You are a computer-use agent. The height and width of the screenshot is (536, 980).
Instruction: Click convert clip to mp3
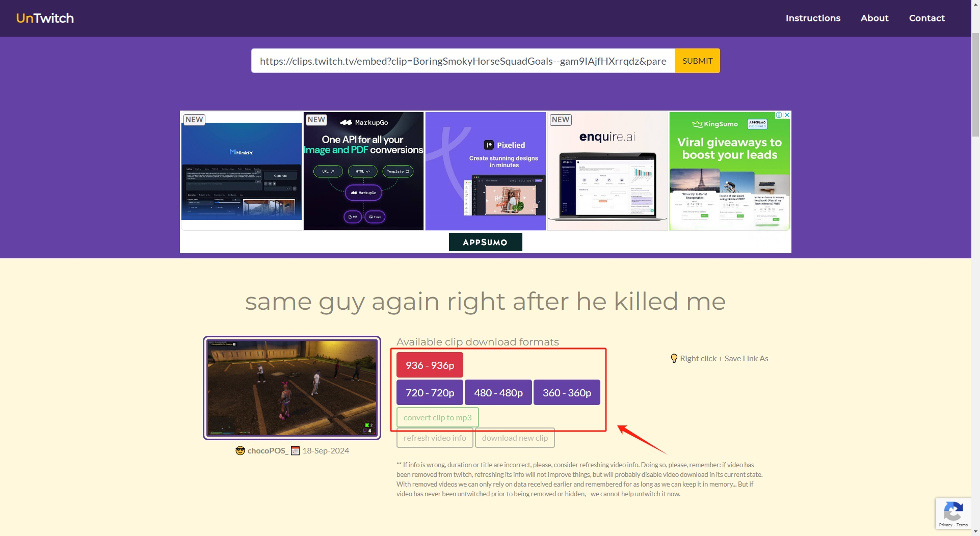[x=438, y=417]
